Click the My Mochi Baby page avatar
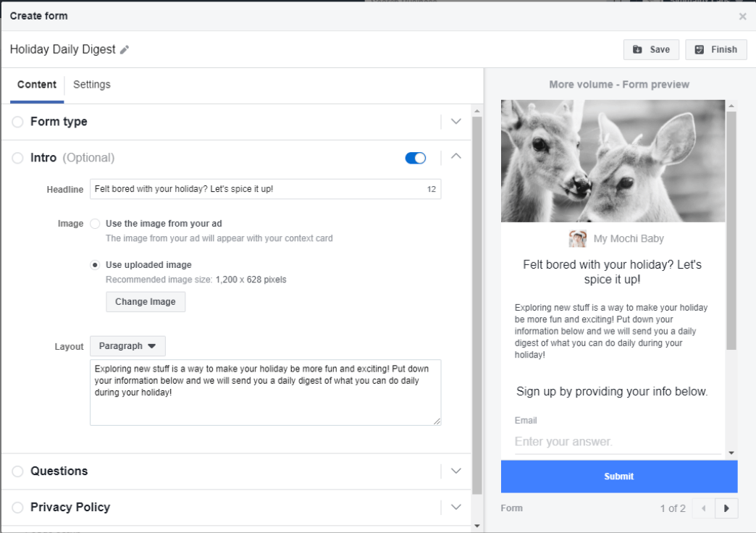Viewport: 756px width, 533px height. coord(578,239)
